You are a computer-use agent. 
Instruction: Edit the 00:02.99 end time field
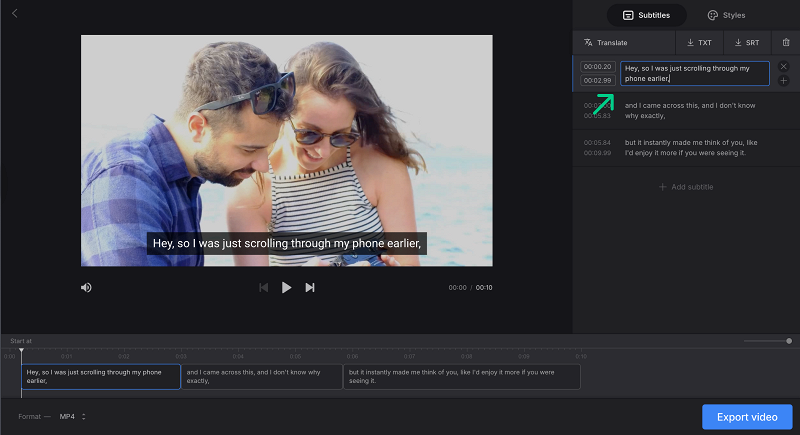click(x=597, y=80)
